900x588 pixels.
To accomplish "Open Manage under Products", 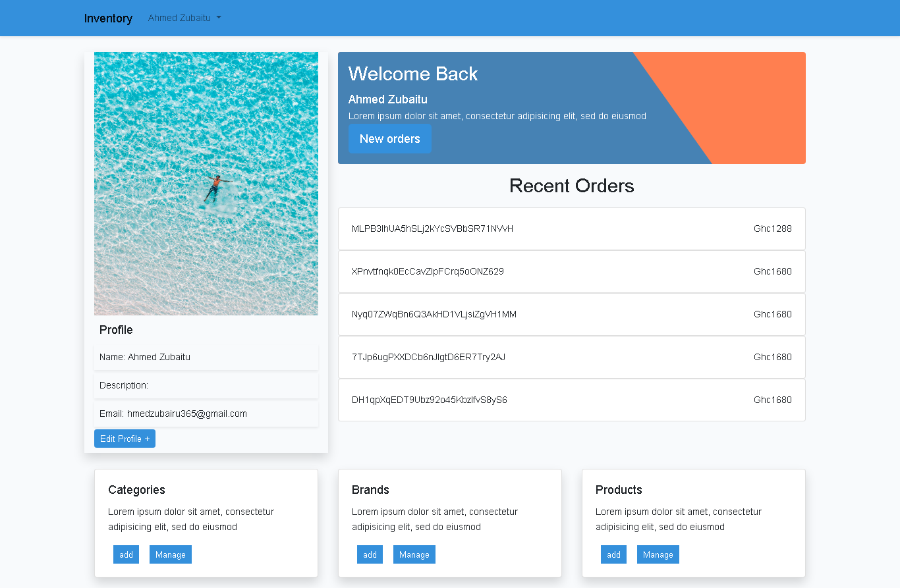I will pos(658,554).
